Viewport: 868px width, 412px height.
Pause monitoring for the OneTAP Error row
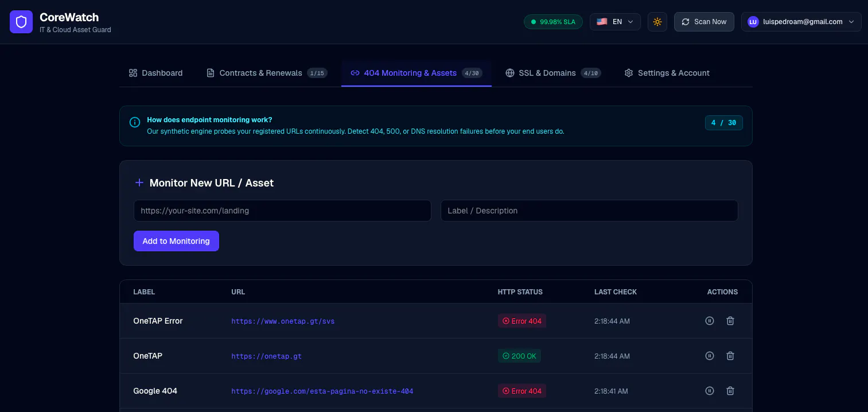click(x=710, y=321)
